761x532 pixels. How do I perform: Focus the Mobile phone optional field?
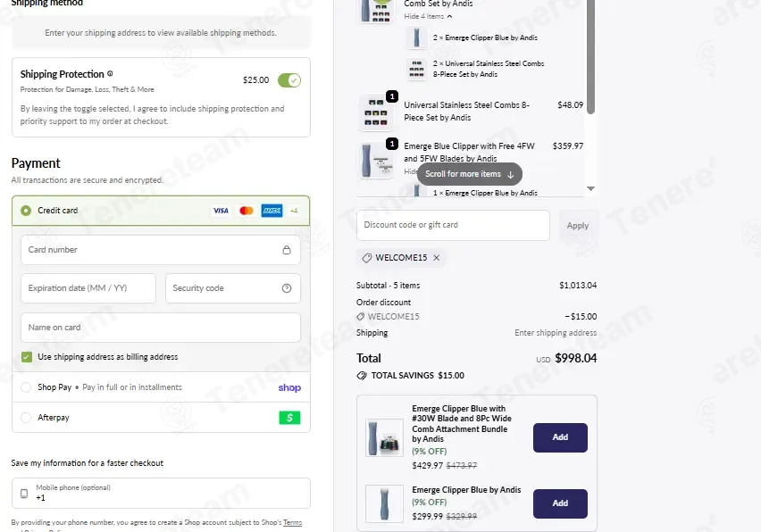pos(161,494)
